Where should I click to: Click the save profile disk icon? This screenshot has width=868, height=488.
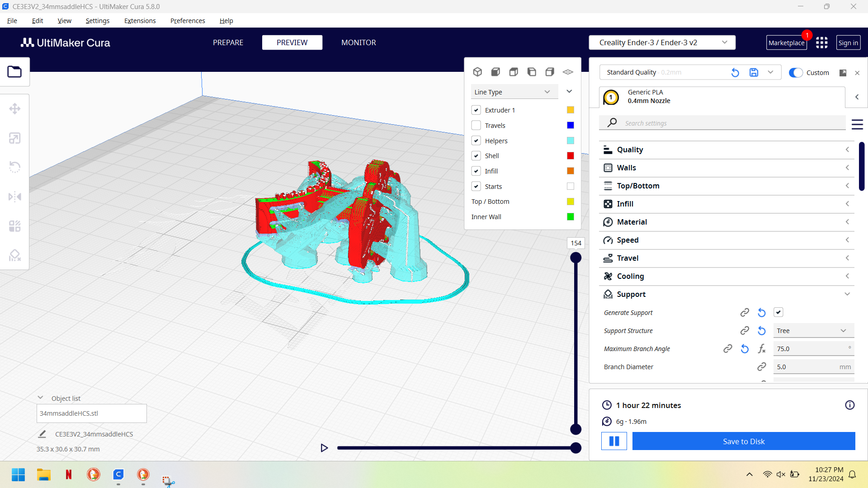pos(754,72)
